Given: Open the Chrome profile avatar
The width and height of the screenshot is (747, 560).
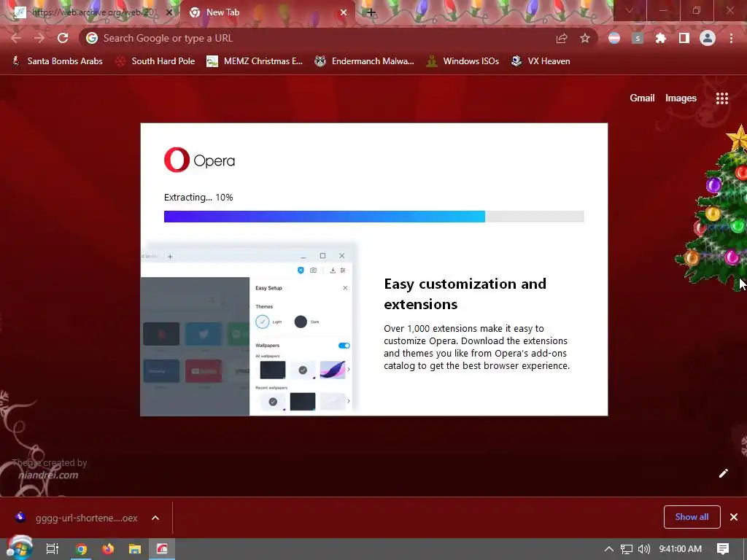Looking at the screenshot, I should click(708, 38).
